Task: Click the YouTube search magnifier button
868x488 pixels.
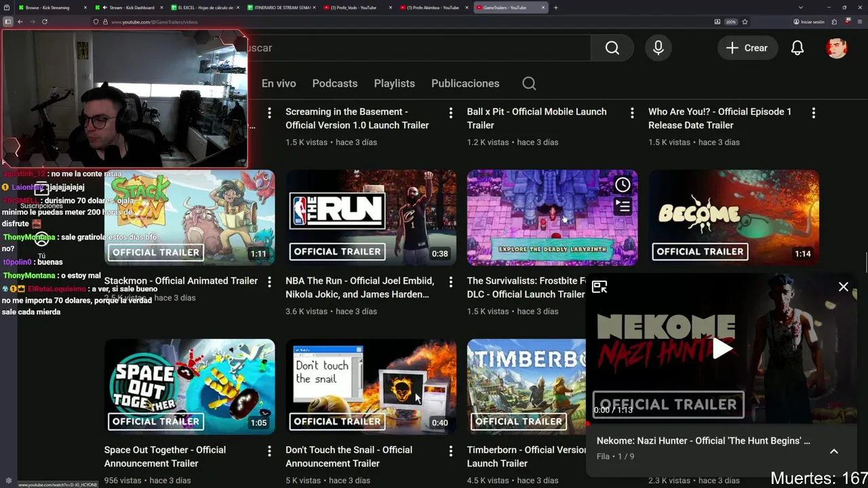Action: (612, 48)
